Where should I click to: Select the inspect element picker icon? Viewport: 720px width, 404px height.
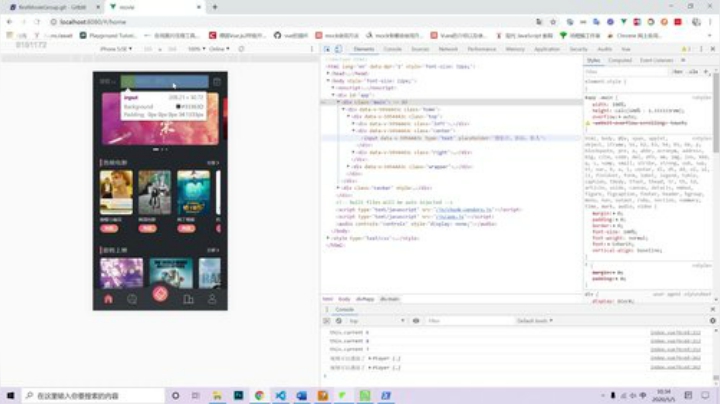coord(327,49)
